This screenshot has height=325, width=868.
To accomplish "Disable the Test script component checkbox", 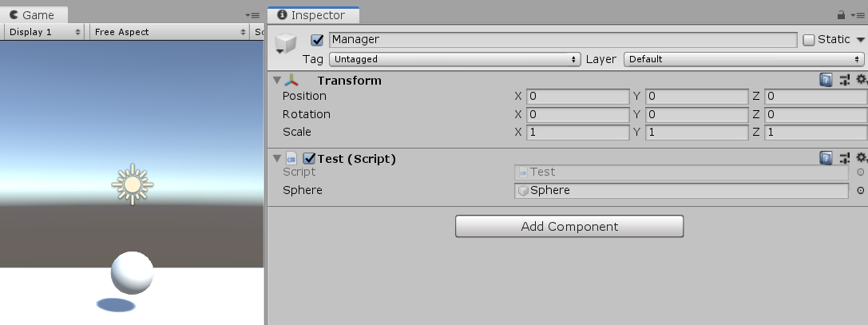I will [310, 158].
